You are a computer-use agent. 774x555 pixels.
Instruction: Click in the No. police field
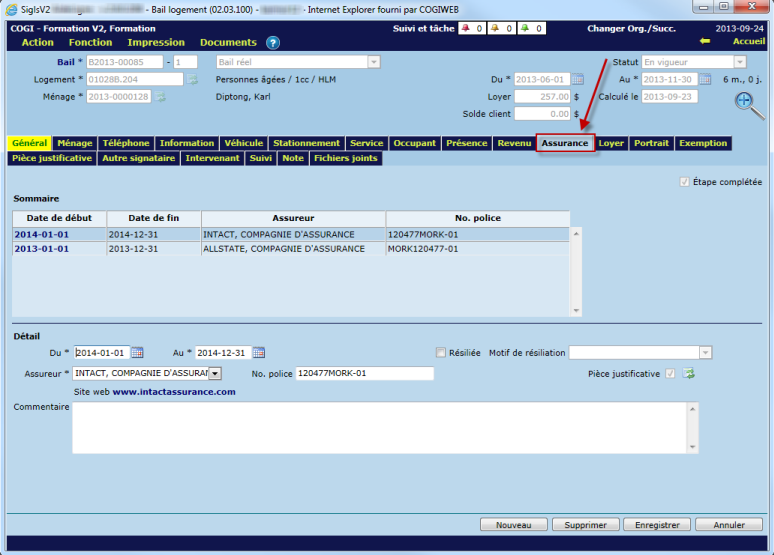coord(364,374)
